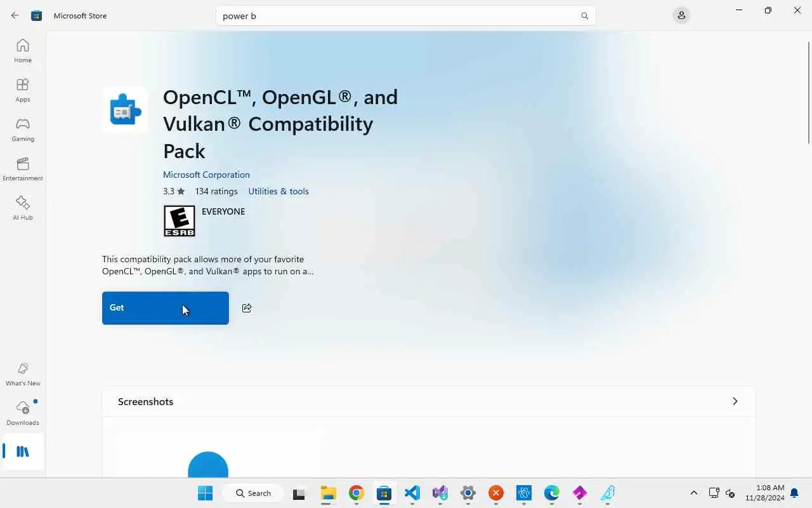812x508 pixels.
Task: Open the Apps section in sidebar
Action: pyautogui.click(x=23, y=90)
